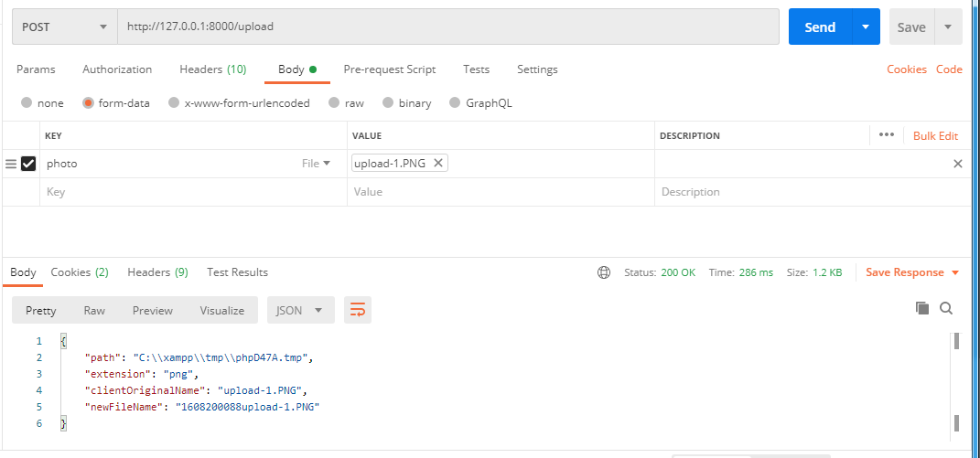Open the Save dropdown arrow
The image size is (980, 458).
pos(948,27)
